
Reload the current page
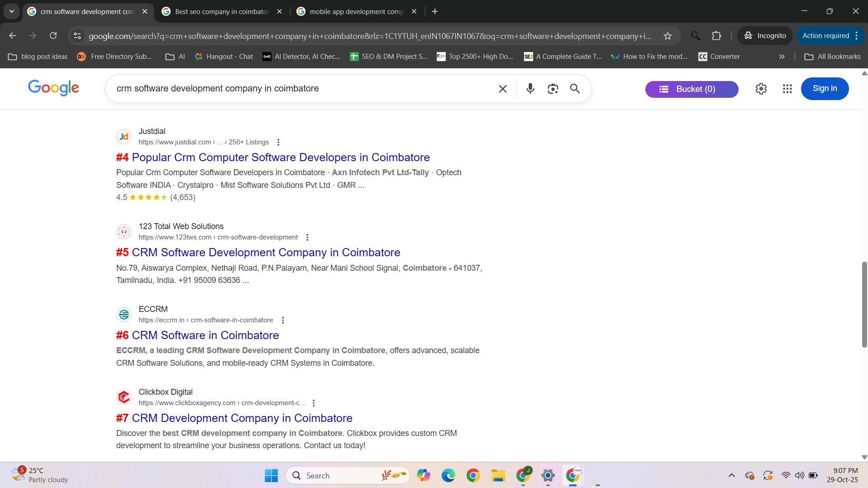click(53, 36)
